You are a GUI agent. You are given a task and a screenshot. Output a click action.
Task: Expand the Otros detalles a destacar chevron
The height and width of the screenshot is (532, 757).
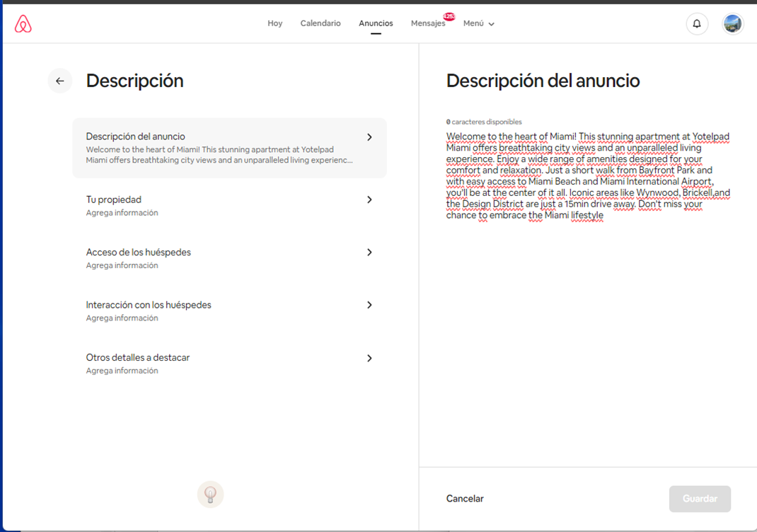tap(369, 358)
